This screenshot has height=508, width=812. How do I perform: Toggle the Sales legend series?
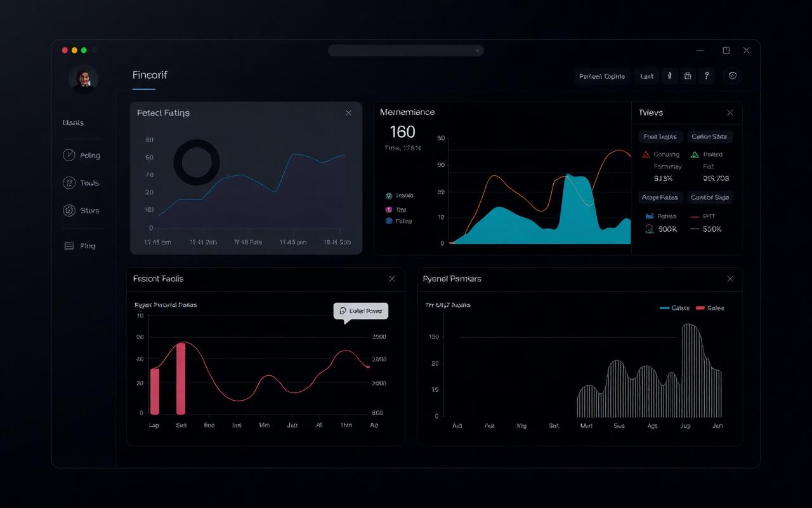(710, 308)
